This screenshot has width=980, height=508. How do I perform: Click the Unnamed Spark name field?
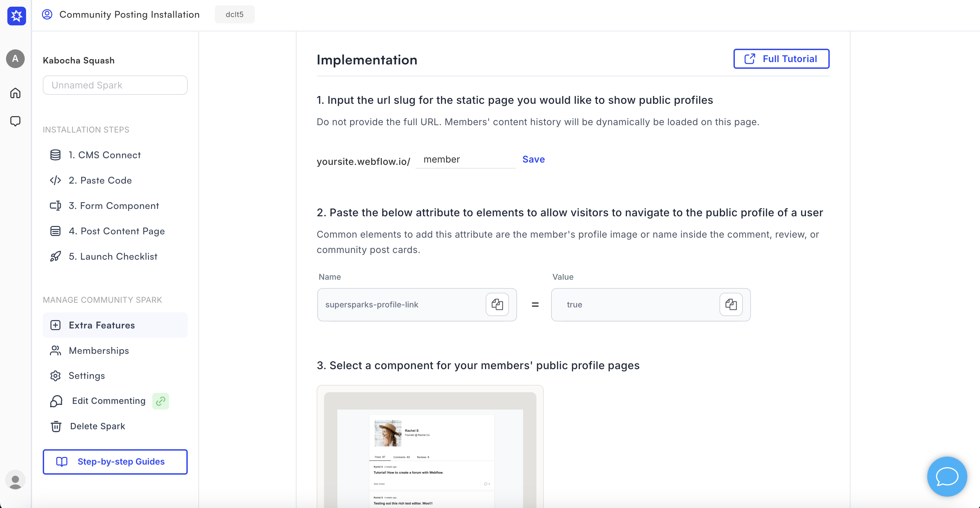click(x=115, y=85)
